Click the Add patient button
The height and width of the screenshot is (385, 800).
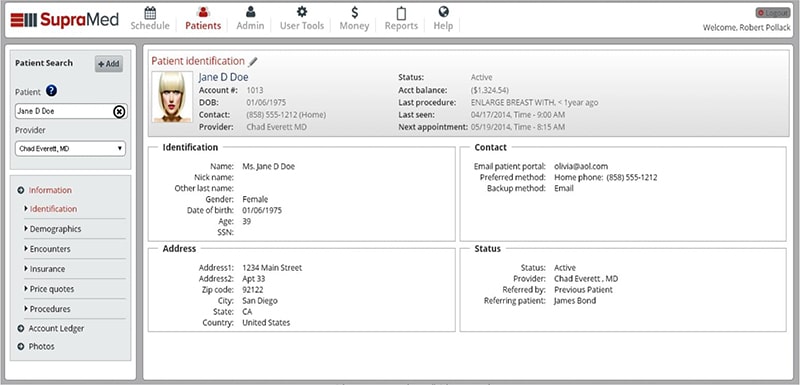(x=109, y=64)
